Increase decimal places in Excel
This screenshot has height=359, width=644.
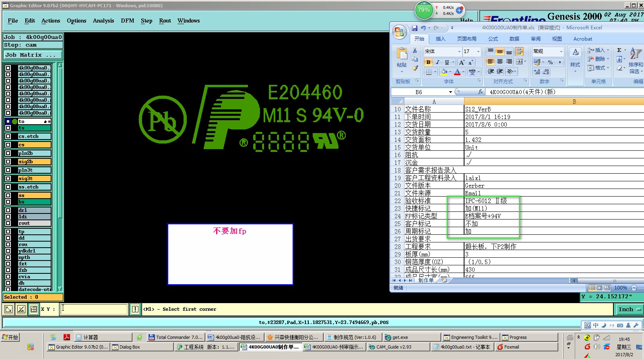pos(537,72)
